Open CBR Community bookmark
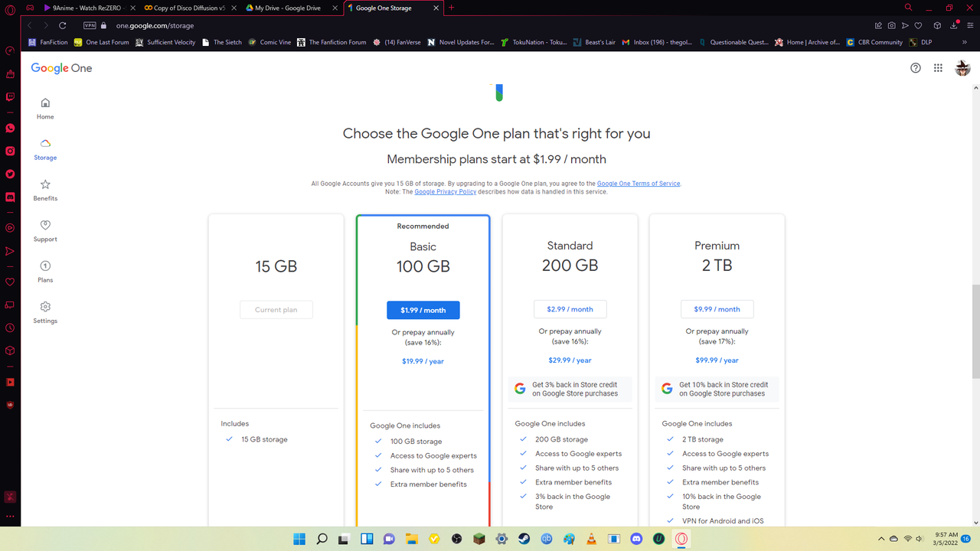Screen dimensions: 980x551 [874, 42]
